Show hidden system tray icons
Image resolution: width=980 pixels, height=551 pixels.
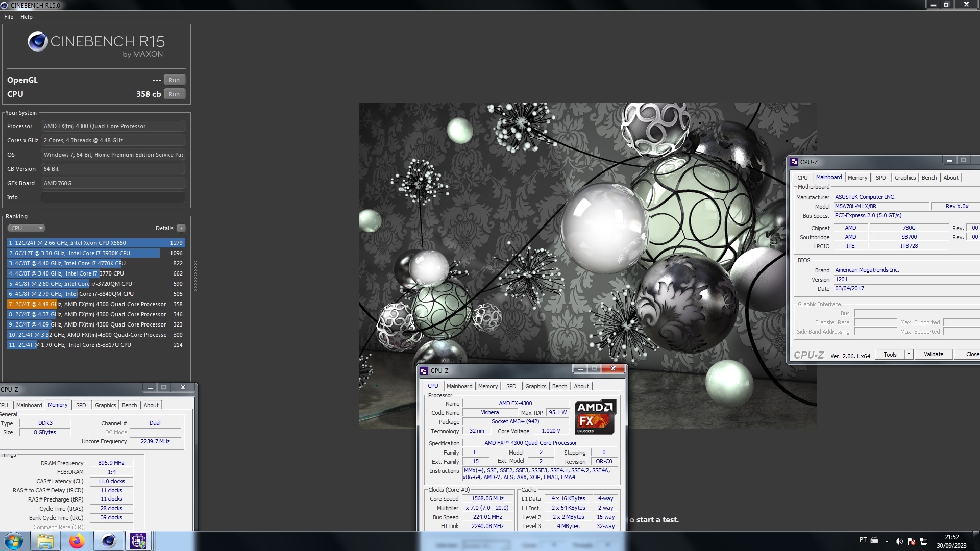tap(887, 541)
